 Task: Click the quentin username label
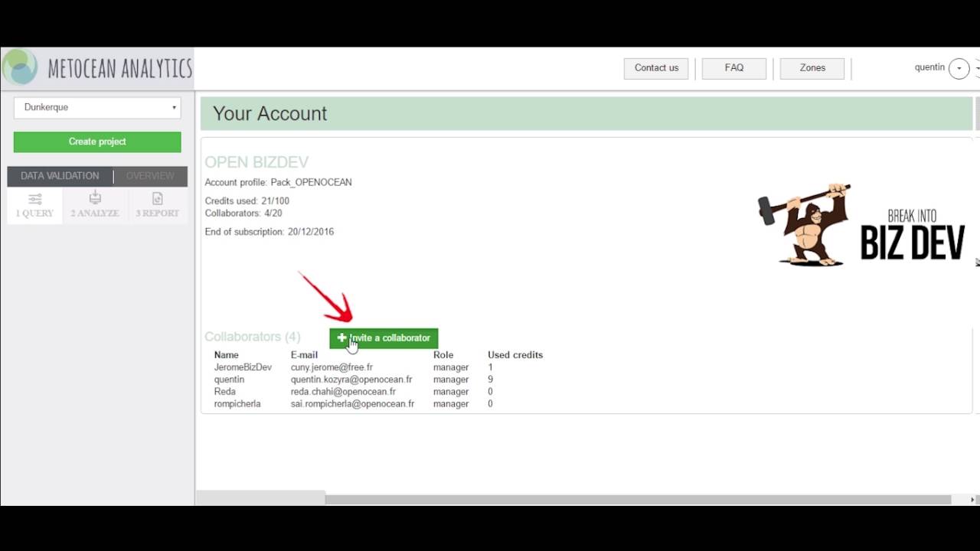[929, 67]
